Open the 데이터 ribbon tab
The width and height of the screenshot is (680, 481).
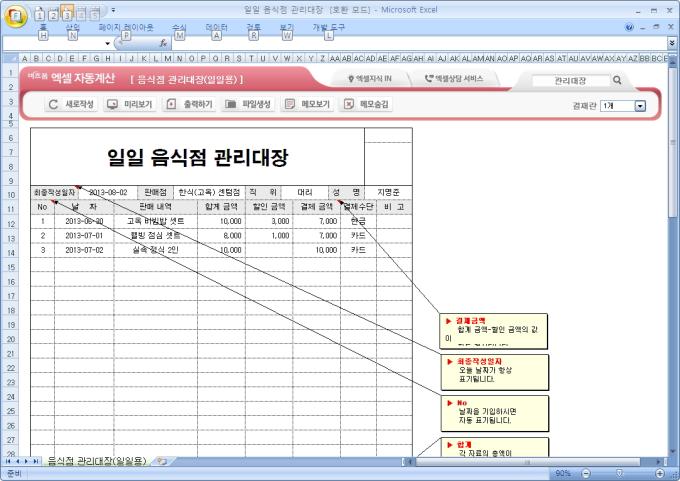click(216, 27)
